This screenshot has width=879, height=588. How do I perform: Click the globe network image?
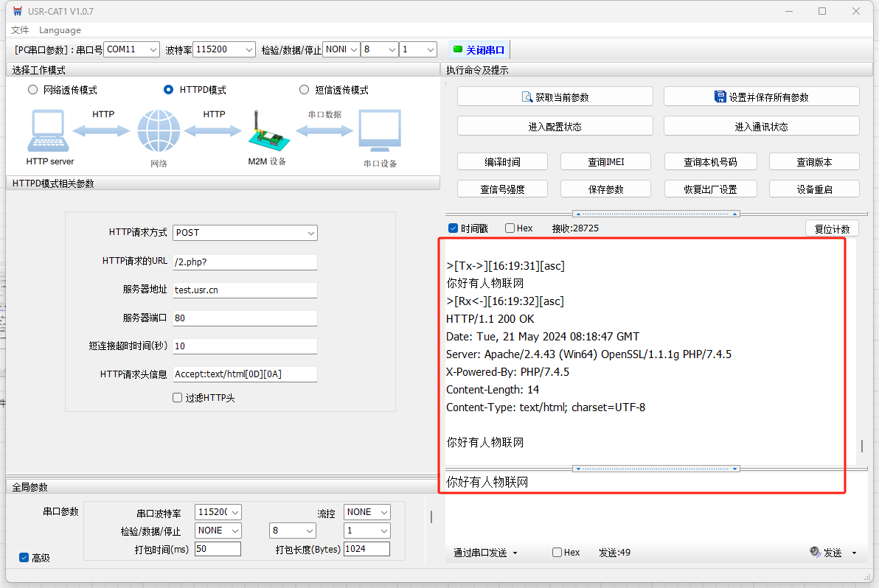point(158,131)
